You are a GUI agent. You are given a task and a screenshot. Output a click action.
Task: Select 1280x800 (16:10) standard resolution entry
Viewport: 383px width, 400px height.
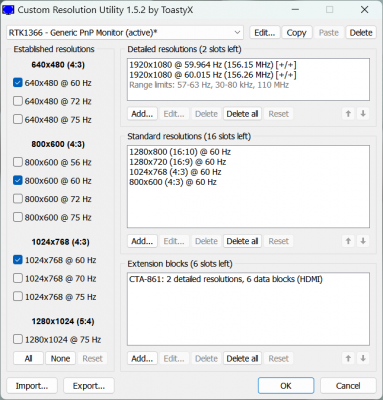[x=180, y=152]
